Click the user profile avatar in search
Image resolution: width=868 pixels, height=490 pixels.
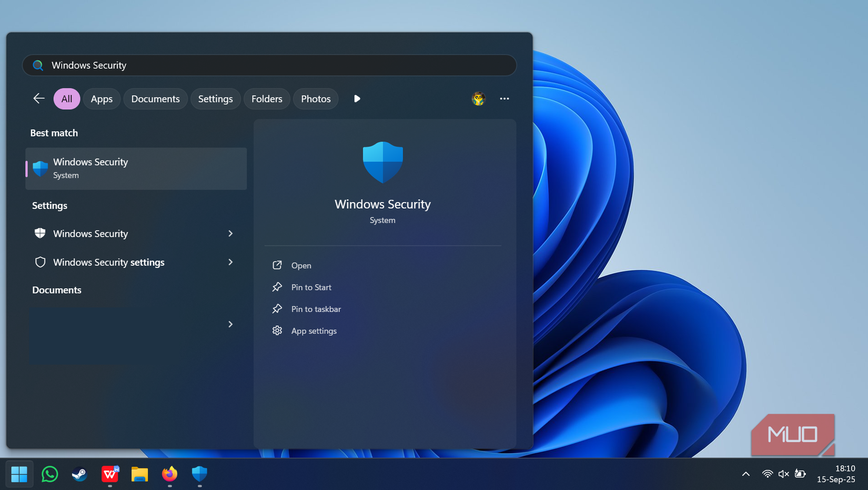point(478,98)
